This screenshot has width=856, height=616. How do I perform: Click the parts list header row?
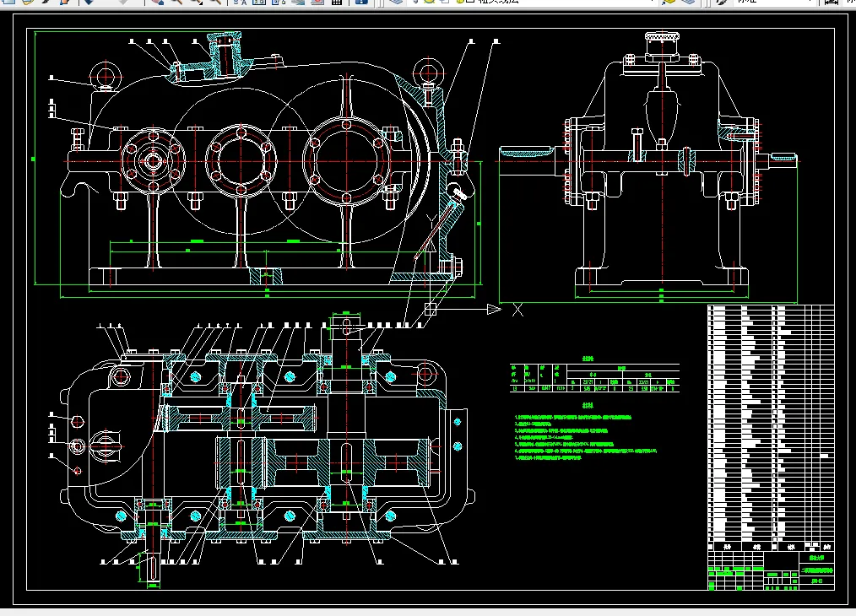771,546
